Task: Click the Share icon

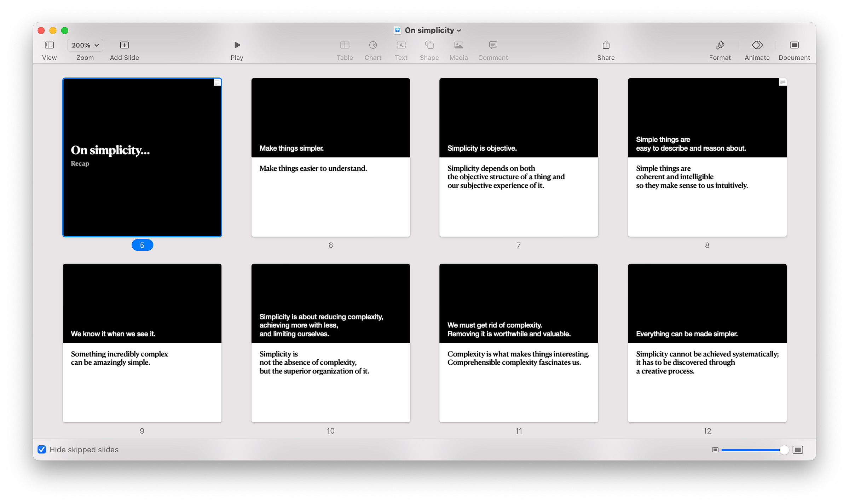Action: (x=606, y=45)
